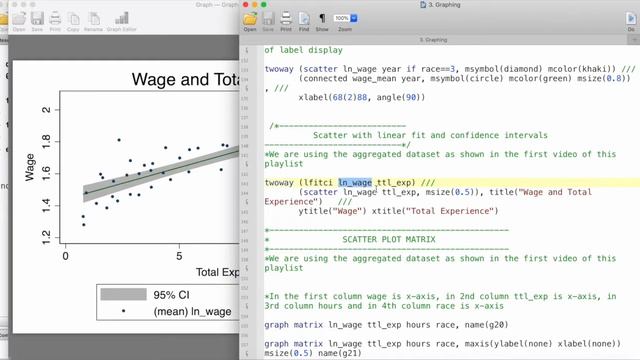Click 'Wage and Tota' graph title
Screen dimensions: 640x360
[x=185, y=79]
